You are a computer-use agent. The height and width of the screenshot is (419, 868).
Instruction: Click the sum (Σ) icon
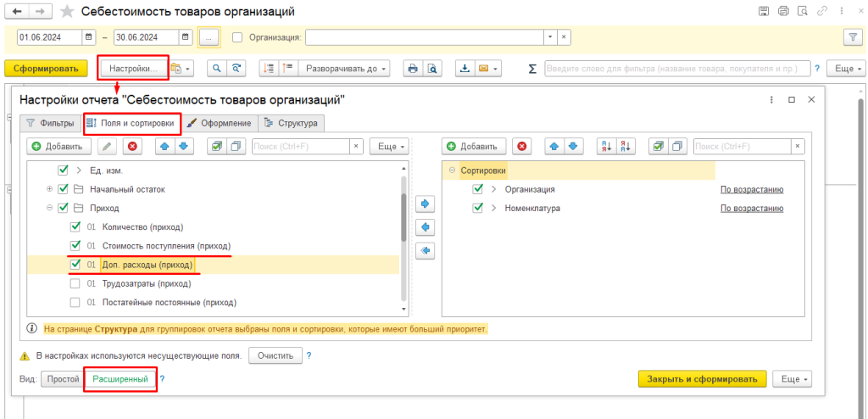[532, 69]
